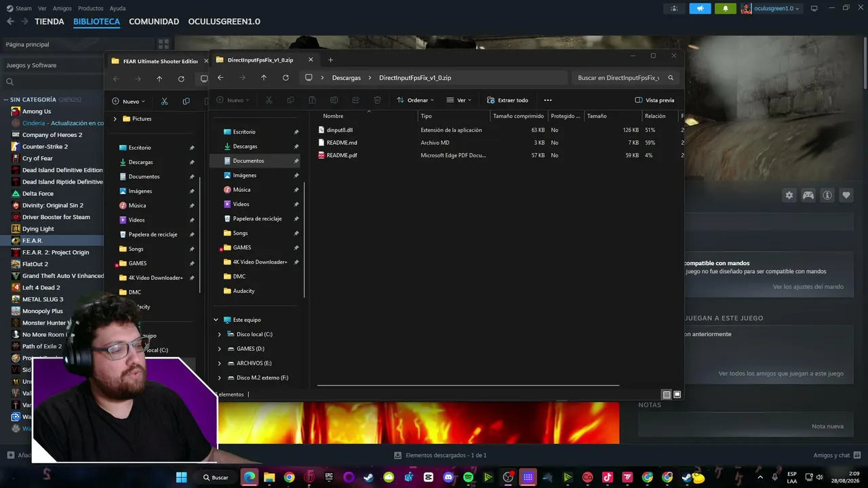Go back in the DirectInputFpsFix zip window
868x488 pixels.
click(220, 78)
